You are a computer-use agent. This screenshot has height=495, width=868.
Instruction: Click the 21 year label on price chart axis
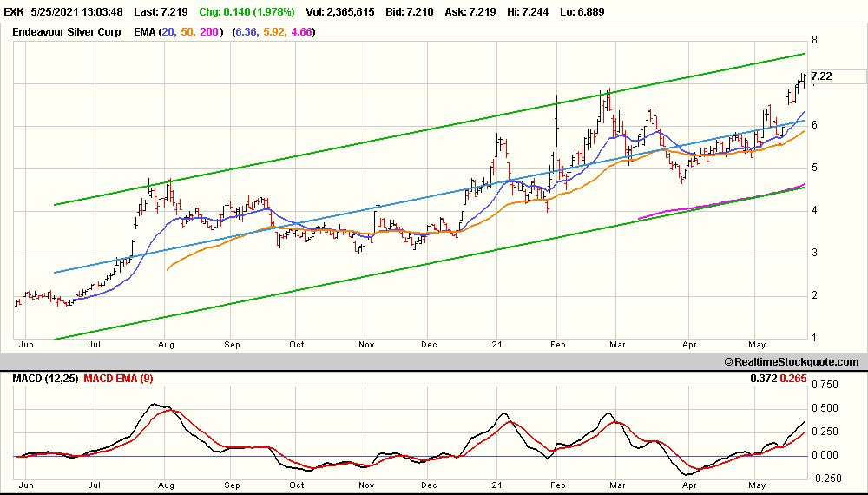pos(497,345)
